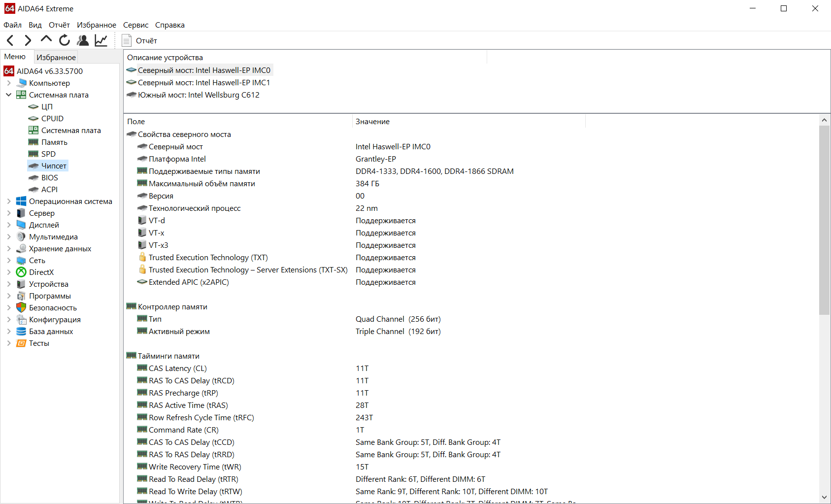Click the Описание устройства column header
Viewport: 831px width, 504px height.
[305, 58]
